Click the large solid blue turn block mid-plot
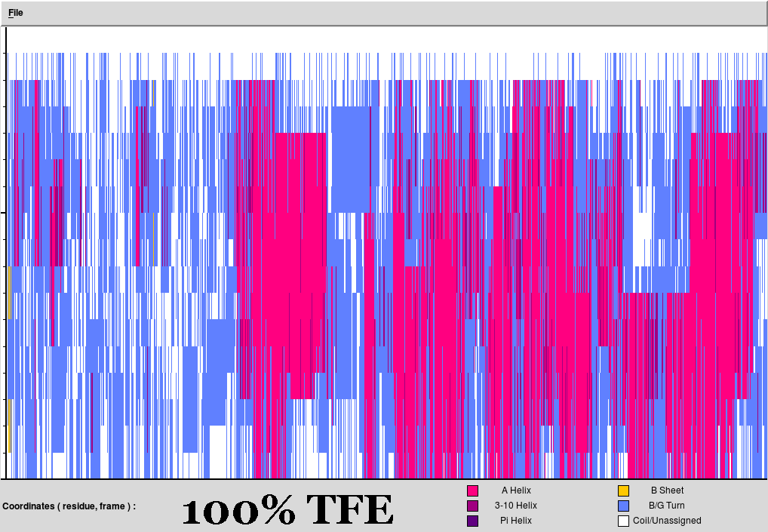The width and height of the screenshot is (768, 532). pos(350,158)
